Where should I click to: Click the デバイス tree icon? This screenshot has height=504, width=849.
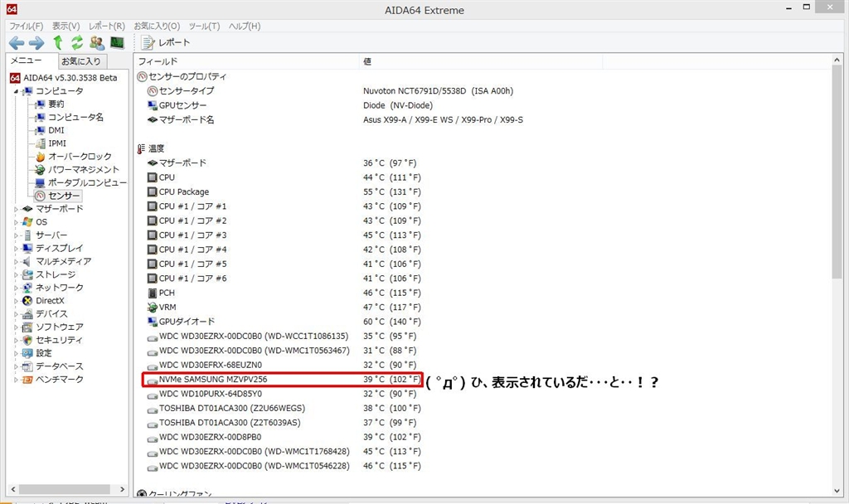click(x=27, y=314)
